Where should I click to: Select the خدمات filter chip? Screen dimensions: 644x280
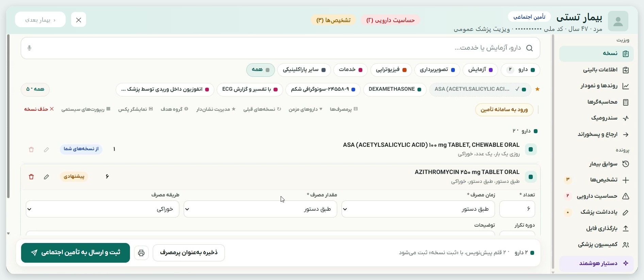coord(350,70)
